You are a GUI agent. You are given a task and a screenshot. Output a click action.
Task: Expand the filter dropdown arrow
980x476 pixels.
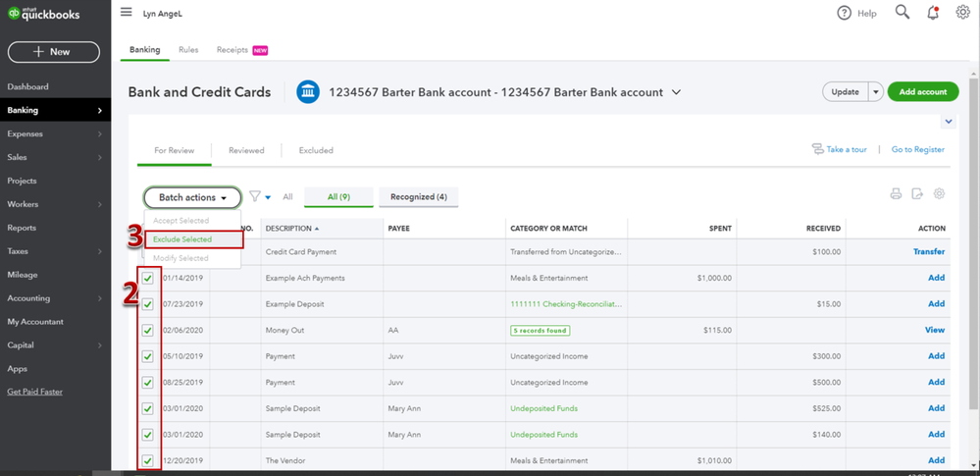pos(268,197)
